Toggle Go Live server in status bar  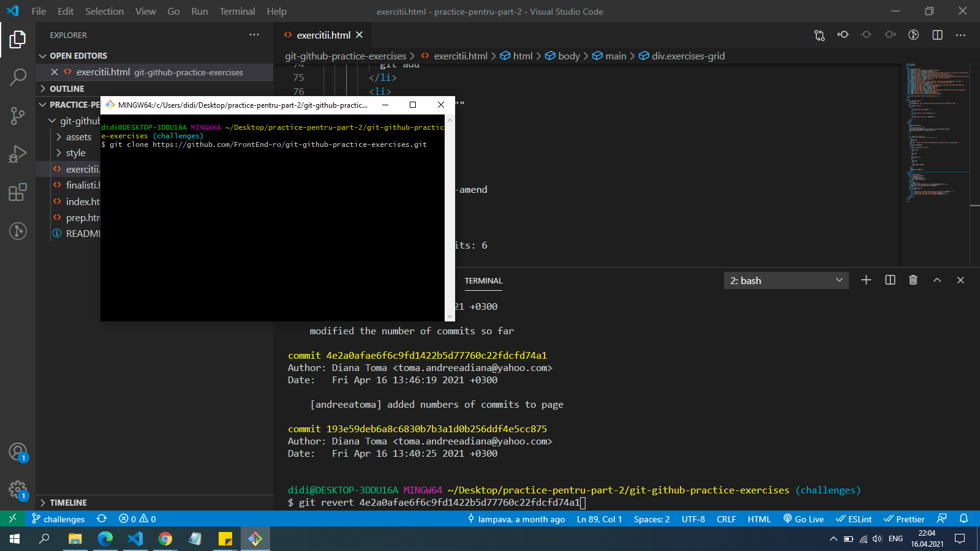click(804, 519)
